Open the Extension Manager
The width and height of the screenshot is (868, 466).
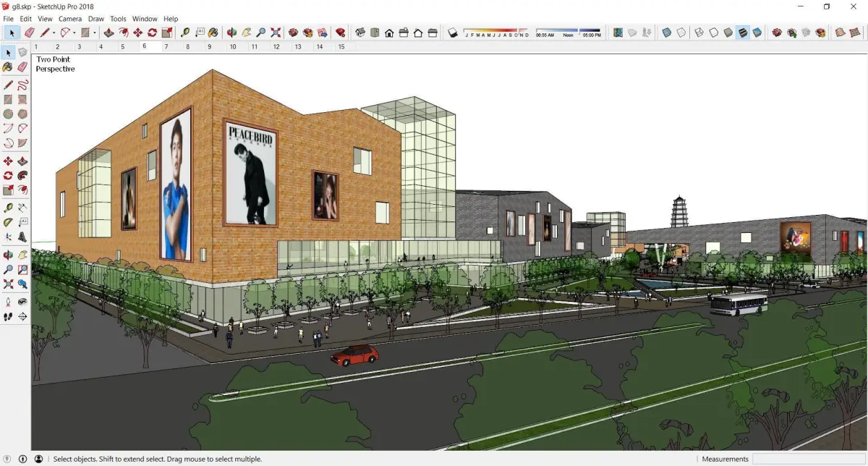340,33
